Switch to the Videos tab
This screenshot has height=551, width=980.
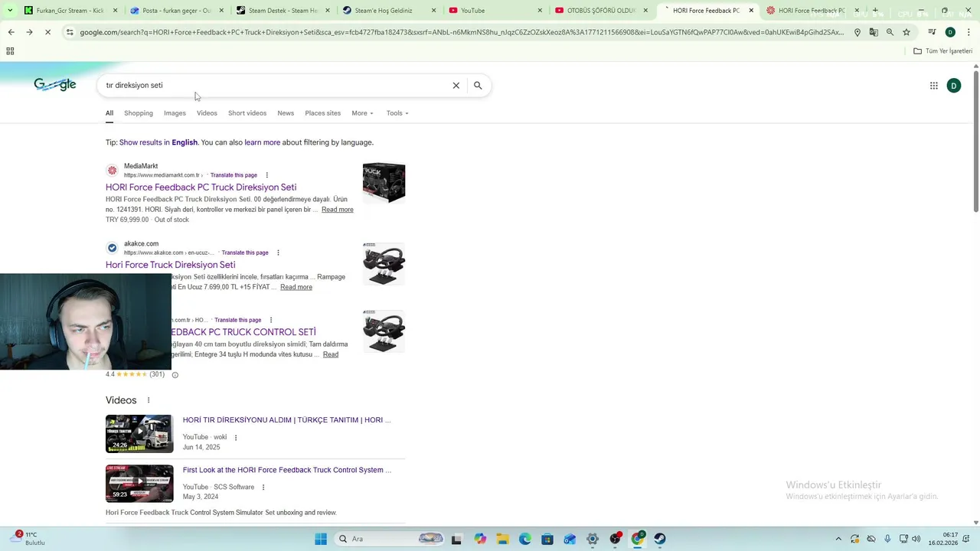pos(207,113)
